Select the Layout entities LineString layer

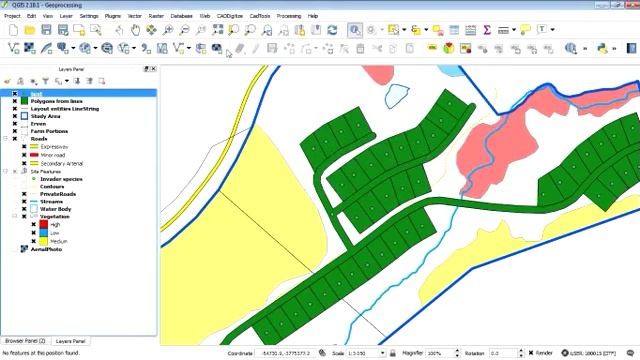pos(64,109)
